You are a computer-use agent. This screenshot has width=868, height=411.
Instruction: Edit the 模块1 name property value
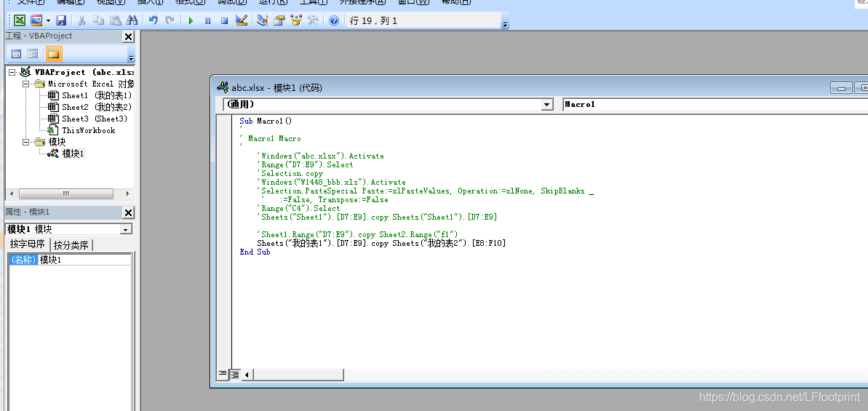coord(84,260)
